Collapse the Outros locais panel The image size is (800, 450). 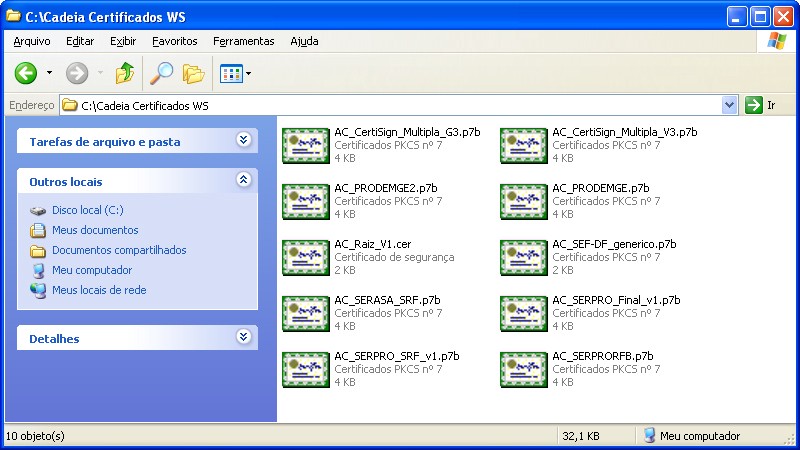tap(243, 180)
